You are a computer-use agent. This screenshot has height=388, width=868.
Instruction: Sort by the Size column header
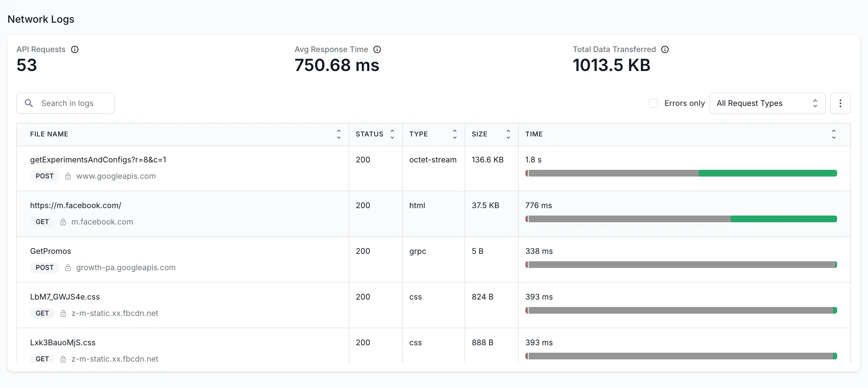click(x=508, y=134)
